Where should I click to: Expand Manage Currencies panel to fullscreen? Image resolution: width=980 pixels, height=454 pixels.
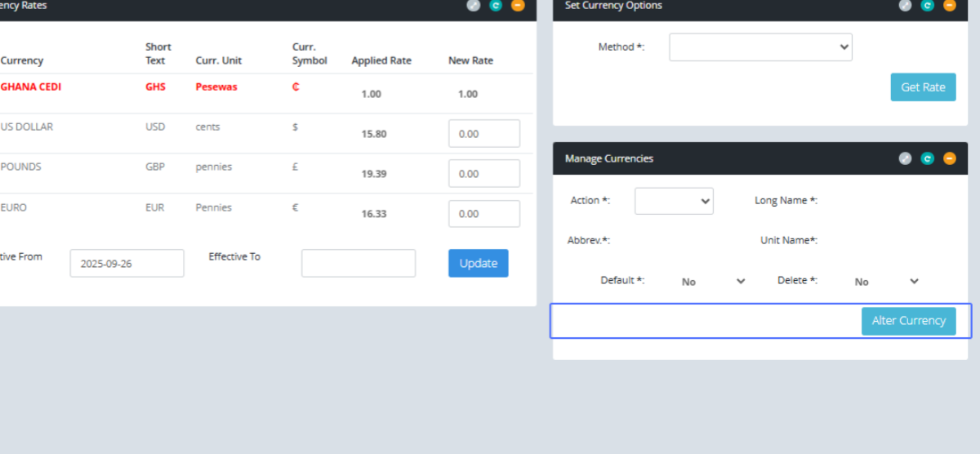pos(905,158)
